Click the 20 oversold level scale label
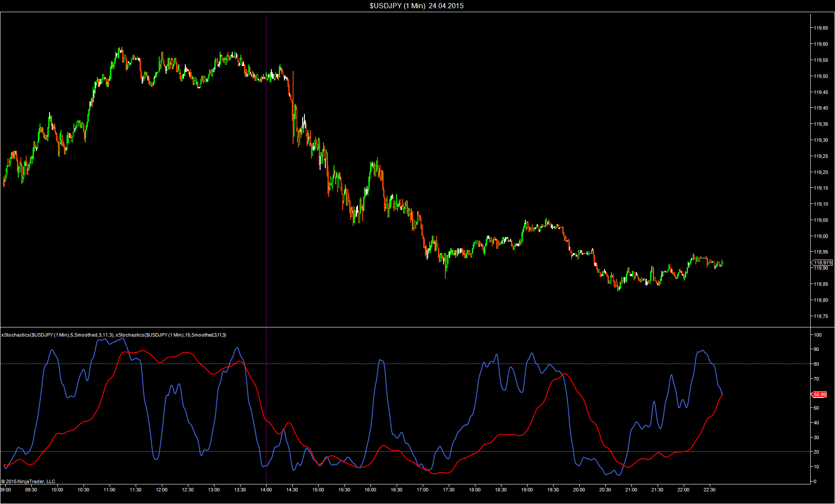 coord(816,452)
